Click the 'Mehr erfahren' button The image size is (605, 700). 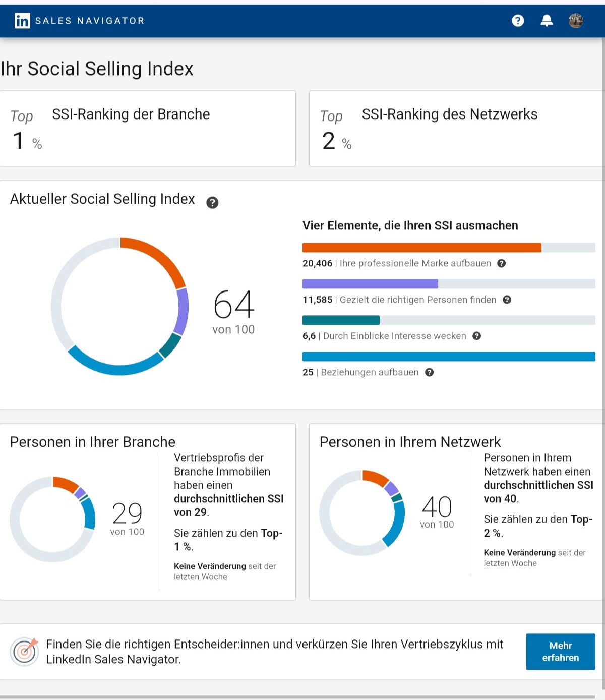561,652
